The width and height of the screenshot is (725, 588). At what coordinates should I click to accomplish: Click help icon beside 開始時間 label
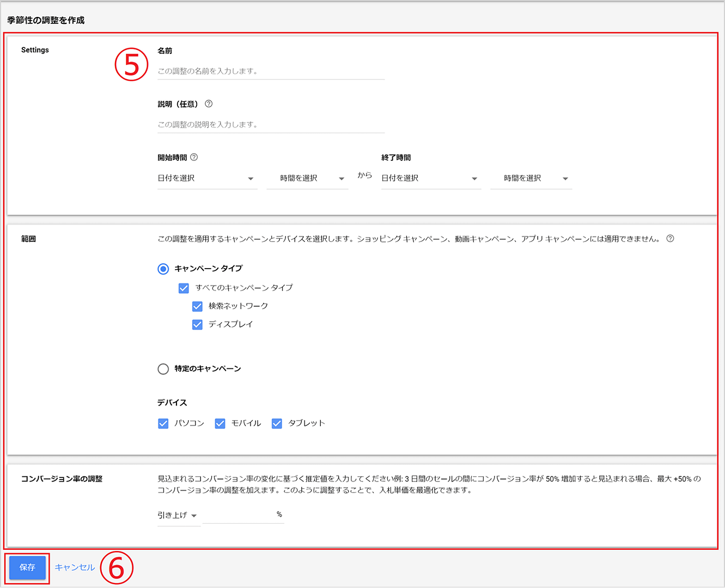[x=194, y=157]
